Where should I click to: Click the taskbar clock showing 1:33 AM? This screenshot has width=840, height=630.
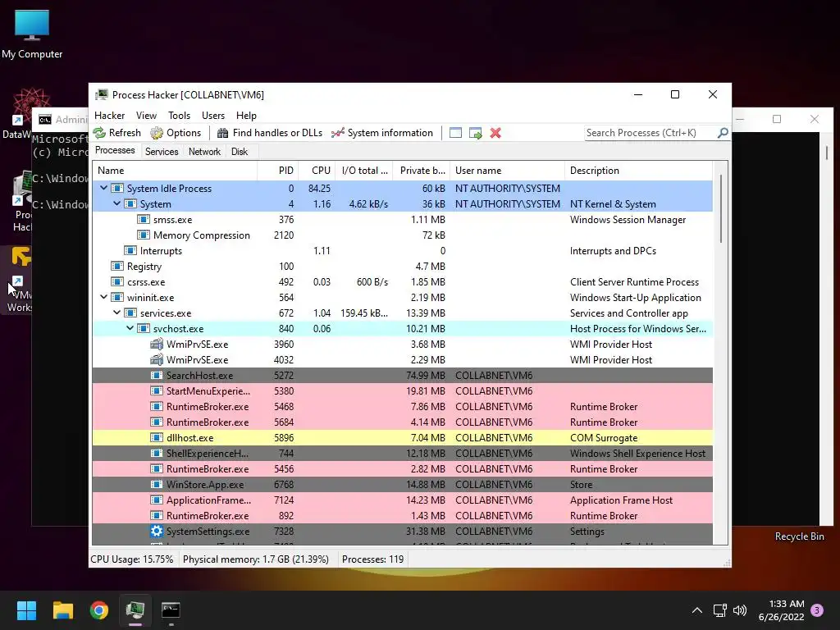coord(781,610)
